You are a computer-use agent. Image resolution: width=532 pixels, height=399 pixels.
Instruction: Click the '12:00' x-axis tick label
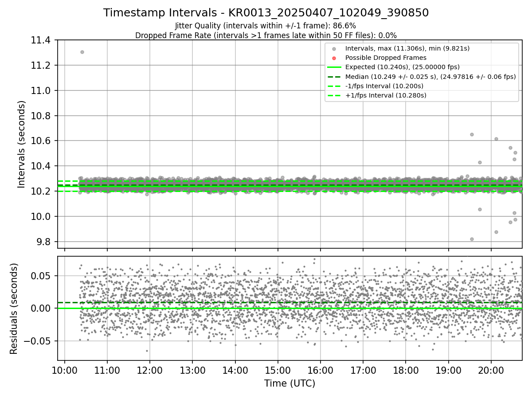point(150,370)
